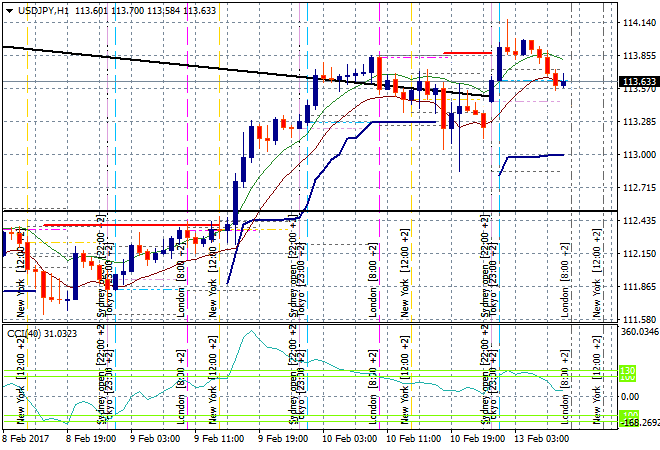Click the -168.2692 CCI scale value
The height and width of the screenshot is (450, 660).
point(640,423)
